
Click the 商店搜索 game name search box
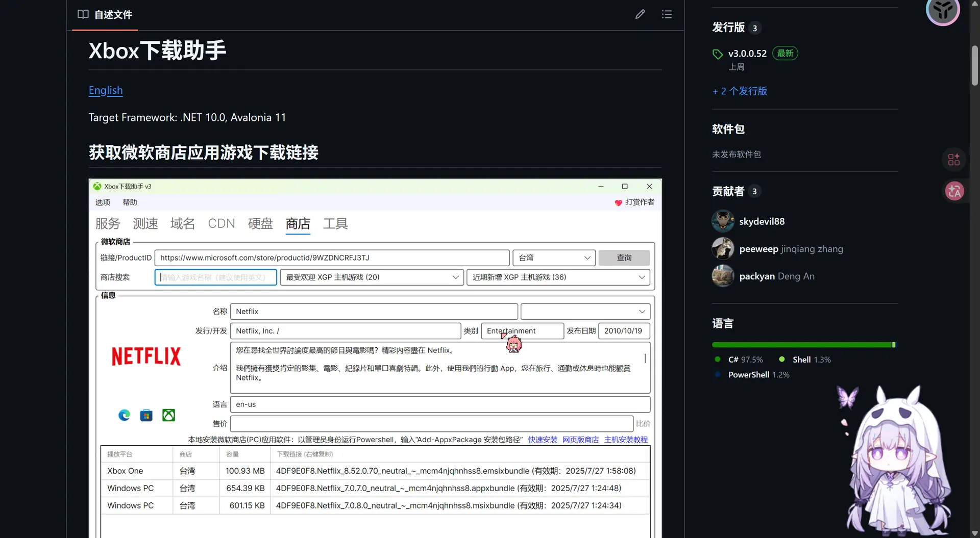(x=216, y=277)
